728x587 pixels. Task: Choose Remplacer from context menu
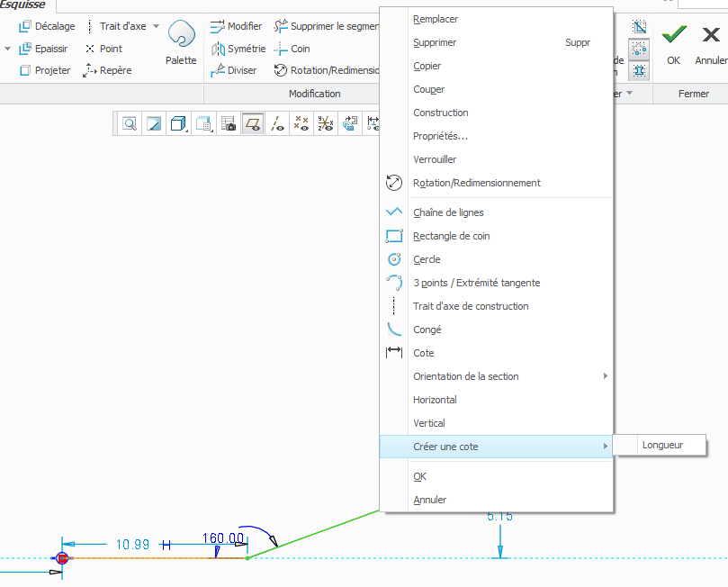coord(497,19)
